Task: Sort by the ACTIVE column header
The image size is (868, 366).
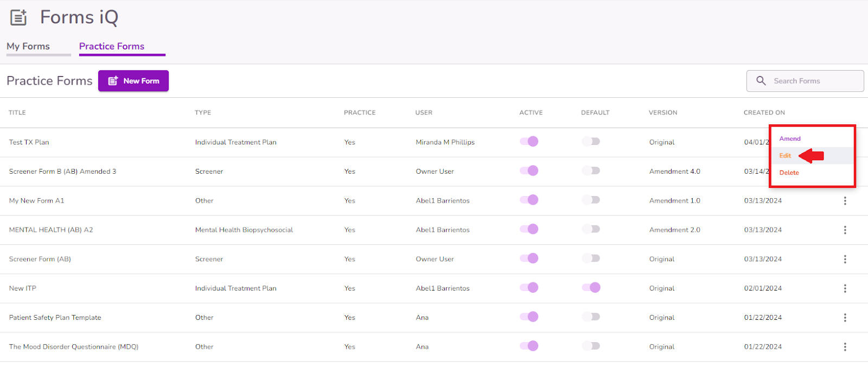Action: pos(531,113)
